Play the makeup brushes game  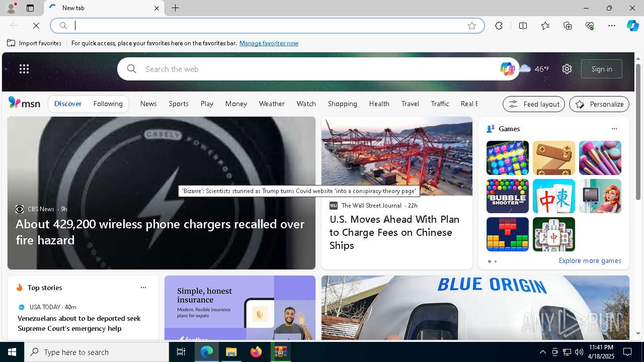tap(600, 158)
